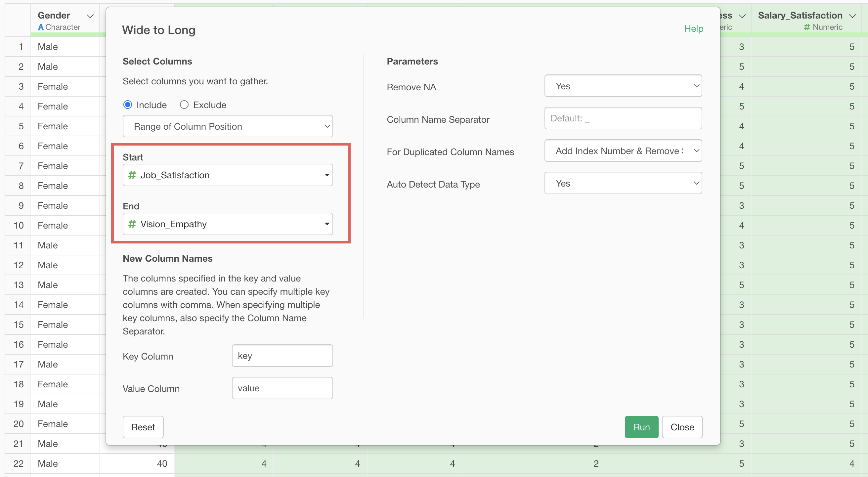Viewport: 868px width, 477px height.
Task: Open For Duplicated Column Names dropdown
Action: pos(623,151)
